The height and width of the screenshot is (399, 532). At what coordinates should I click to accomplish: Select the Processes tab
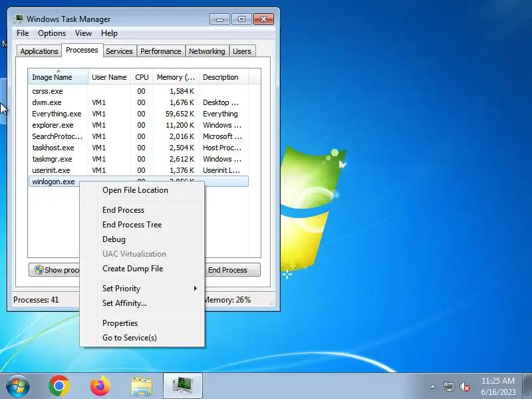click(x=82, y=51)
